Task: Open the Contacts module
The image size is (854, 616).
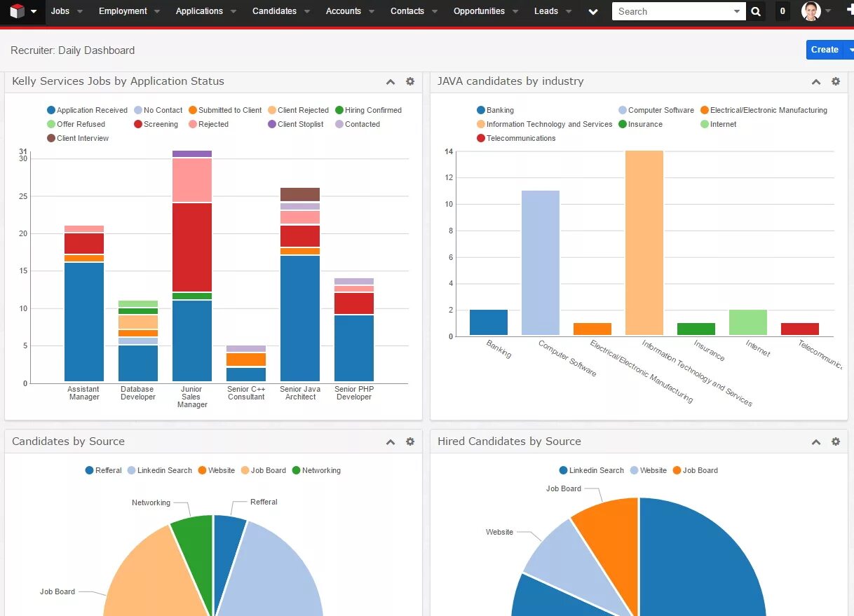Action: pyautogui.click(x=407, y=11)
